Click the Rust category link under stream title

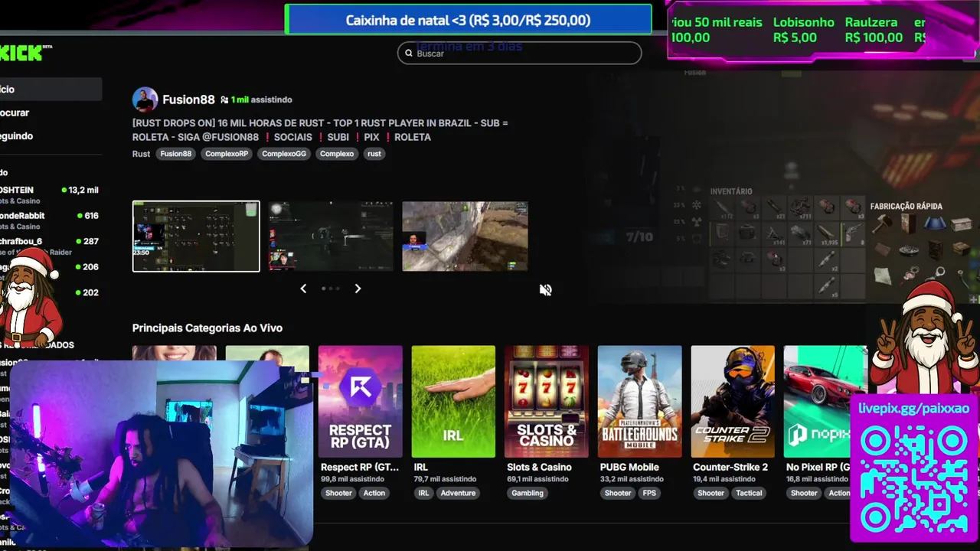tap(141, 154)
